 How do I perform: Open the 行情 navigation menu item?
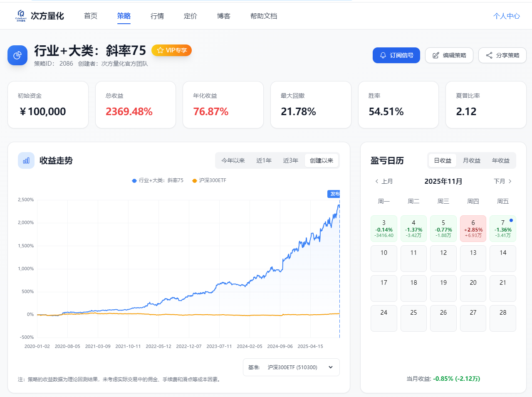point(157,16)
